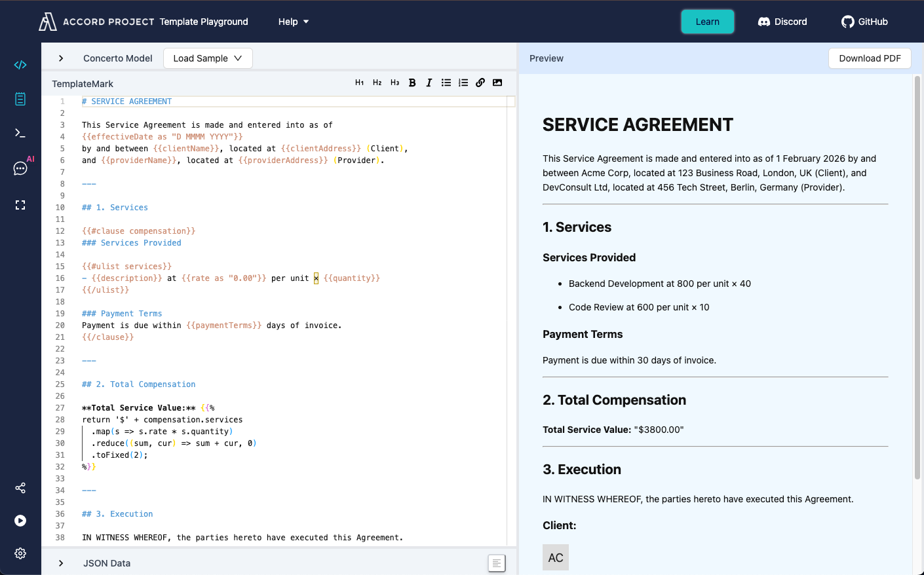Expand the JSON Data section
Viewport: 924px width, 575px height.
click(61, 563)
